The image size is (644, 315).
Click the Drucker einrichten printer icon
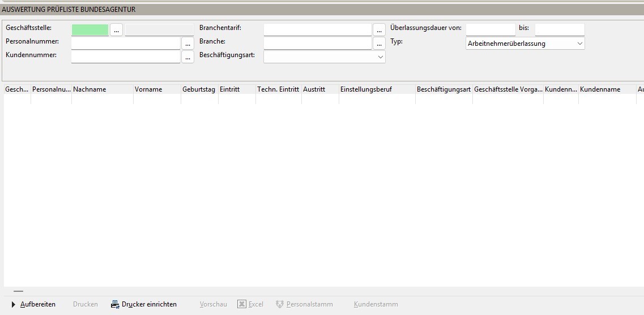pos(115,304)
